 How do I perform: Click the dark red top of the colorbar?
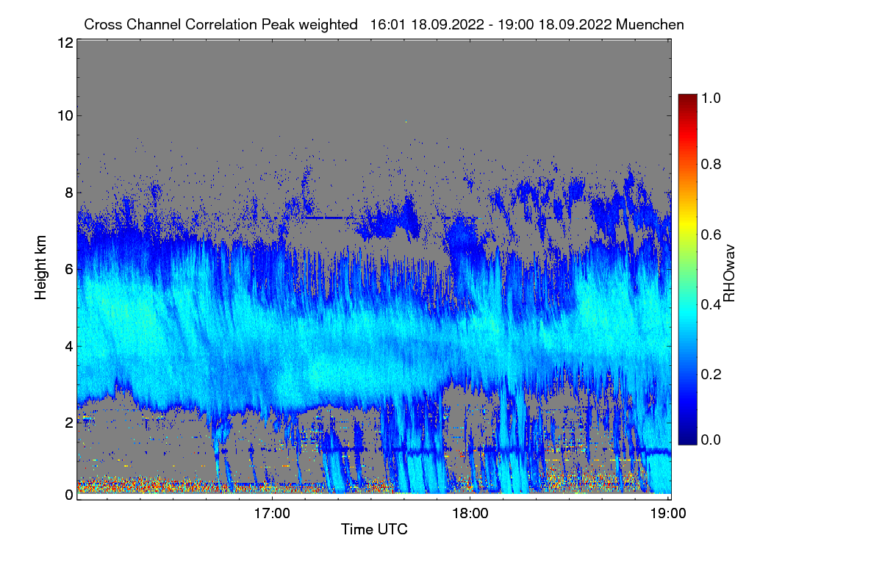(687, 98)
